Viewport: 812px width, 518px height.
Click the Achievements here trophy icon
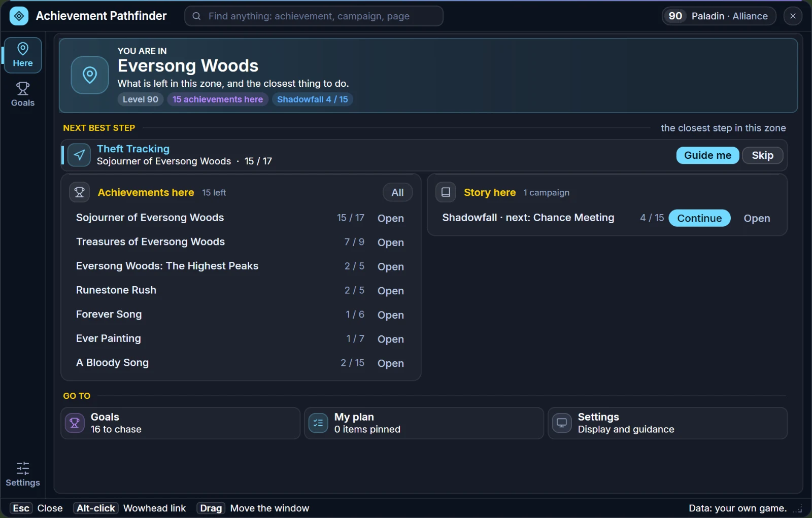tap(79, 192)
